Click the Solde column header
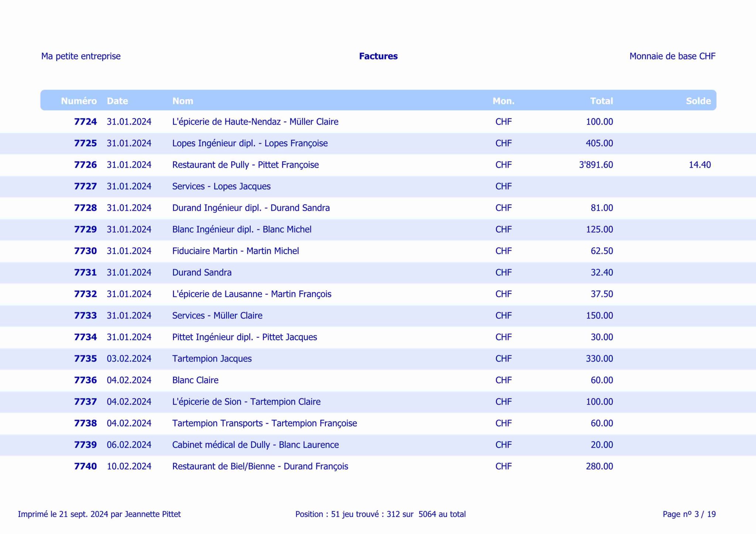The image size is (756, 534). pos(698,101)
